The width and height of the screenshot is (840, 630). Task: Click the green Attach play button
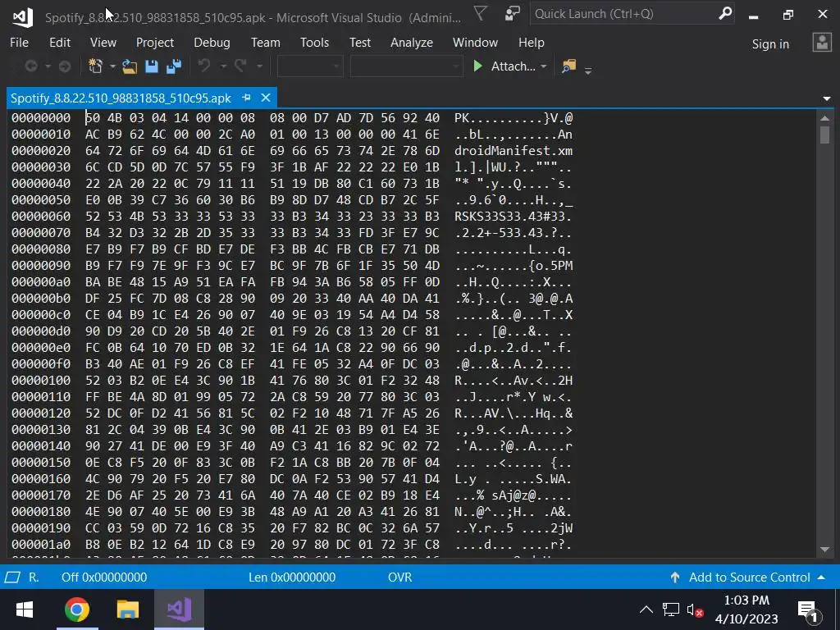coord(478,66)
